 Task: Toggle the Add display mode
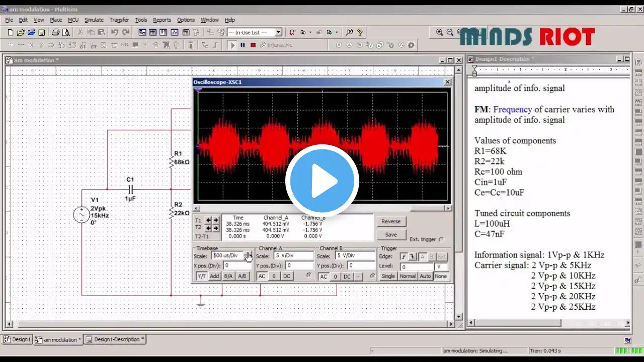214,276
